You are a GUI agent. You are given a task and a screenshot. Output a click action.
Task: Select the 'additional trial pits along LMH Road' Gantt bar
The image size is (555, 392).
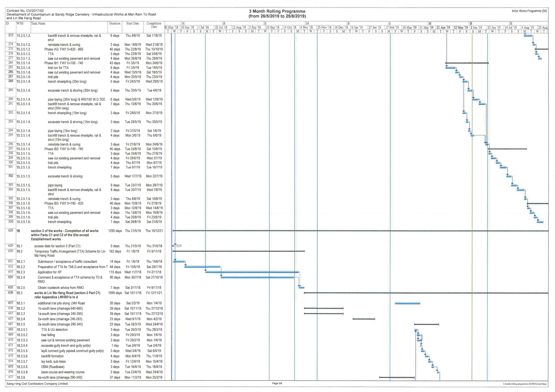pos(407,303)
